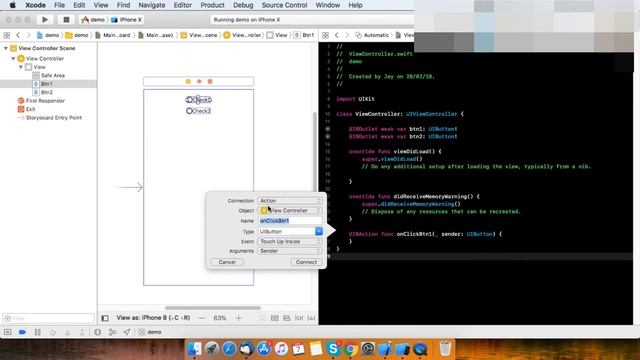The width and height of the screenshot is (640, 360).
Task: Click the outline Filter field
Action: pos(48,318)
